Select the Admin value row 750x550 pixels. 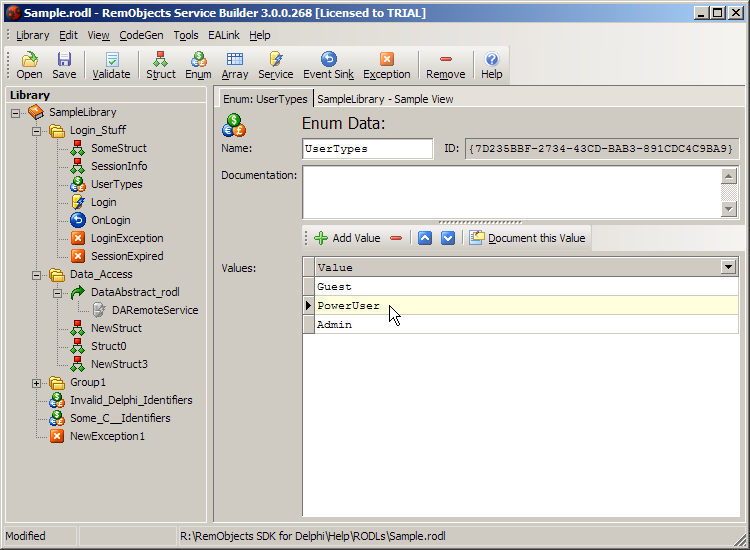click(x=526, y=324)
